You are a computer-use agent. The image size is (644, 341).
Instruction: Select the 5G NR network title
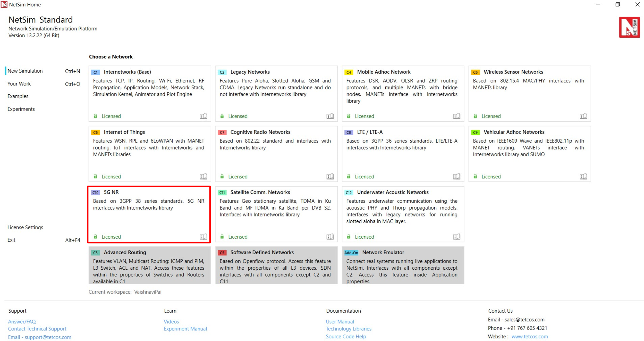point(111,192)
